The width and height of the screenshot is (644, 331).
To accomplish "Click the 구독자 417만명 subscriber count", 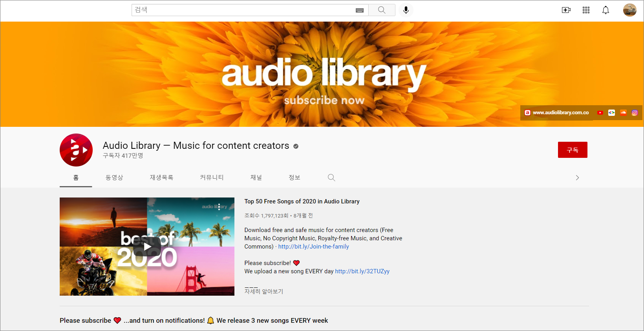I will pyautogui.click(x=123, y=156).
